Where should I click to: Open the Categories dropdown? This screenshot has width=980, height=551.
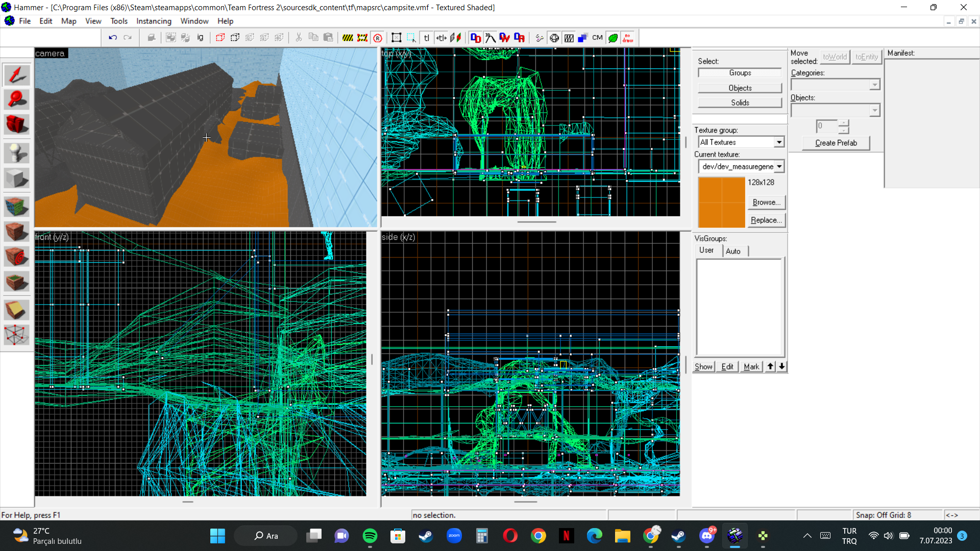[875, 85]
